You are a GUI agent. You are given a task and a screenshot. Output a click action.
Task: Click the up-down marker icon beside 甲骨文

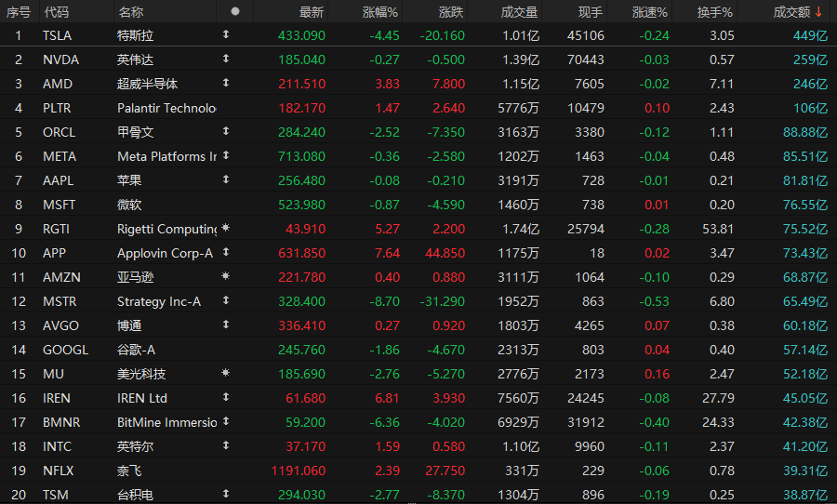pyautogui.click(x=226, y=131)
